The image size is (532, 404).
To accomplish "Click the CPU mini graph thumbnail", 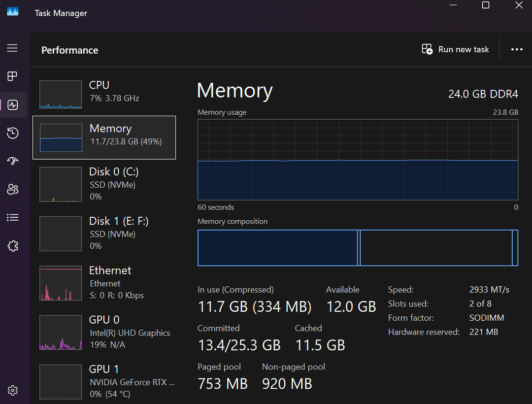I will [x=61, y=94].
